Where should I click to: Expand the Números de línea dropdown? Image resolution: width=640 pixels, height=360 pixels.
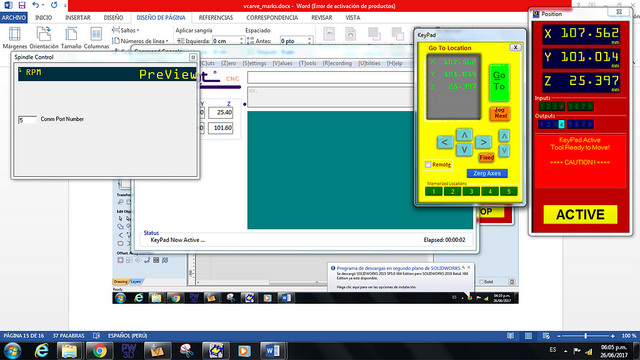pos(140,41)
